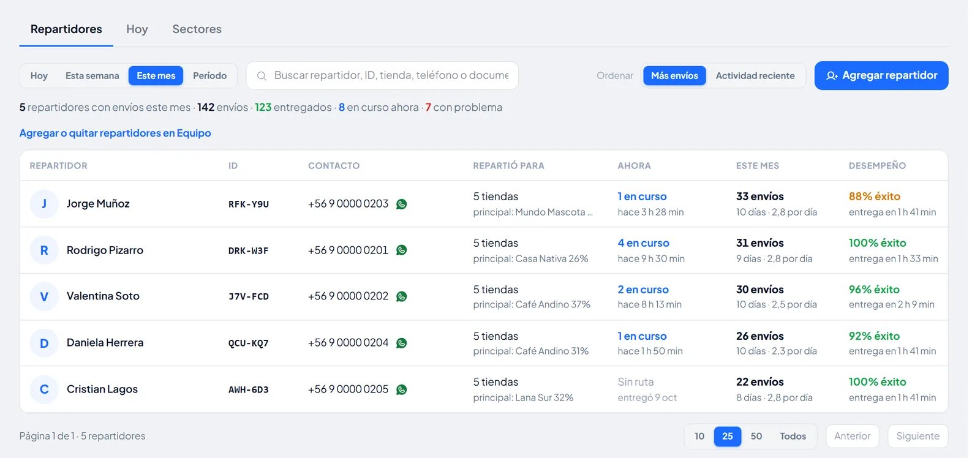Click Rodrigo Pizarro's R avatar
Viewport: 980px width, 458px height.
44,250
